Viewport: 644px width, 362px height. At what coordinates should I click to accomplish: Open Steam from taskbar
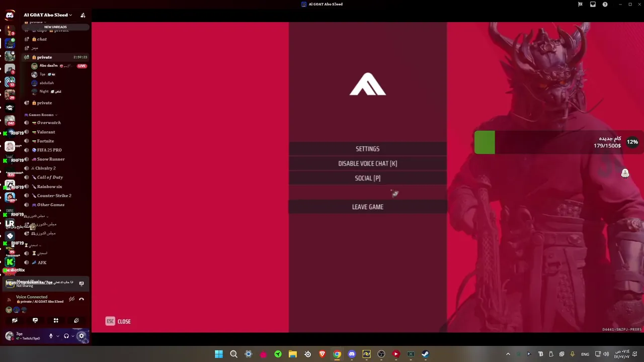coord(426,354)
